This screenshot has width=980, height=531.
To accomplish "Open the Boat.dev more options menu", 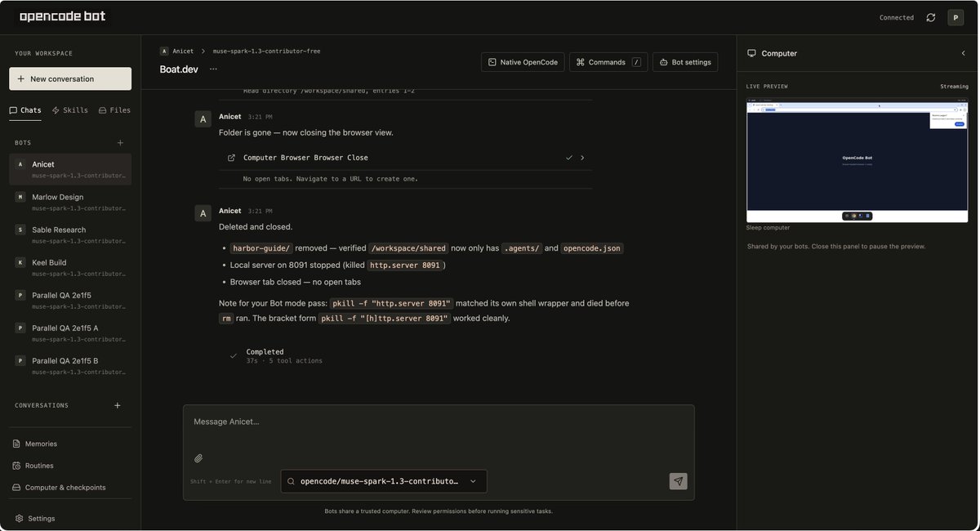I will coord(213,69).
